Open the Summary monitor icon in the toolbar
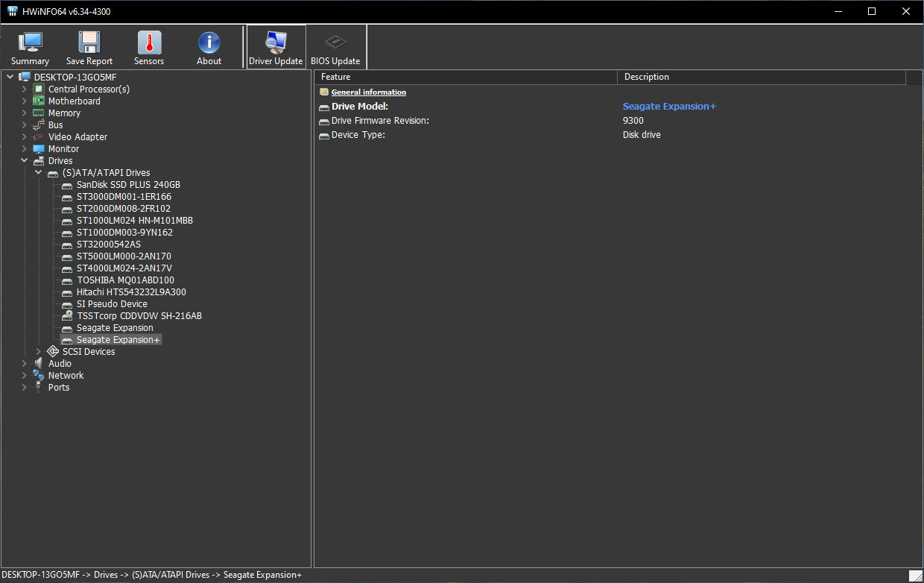Screen dimensions: 924x583 click(30, 42)
